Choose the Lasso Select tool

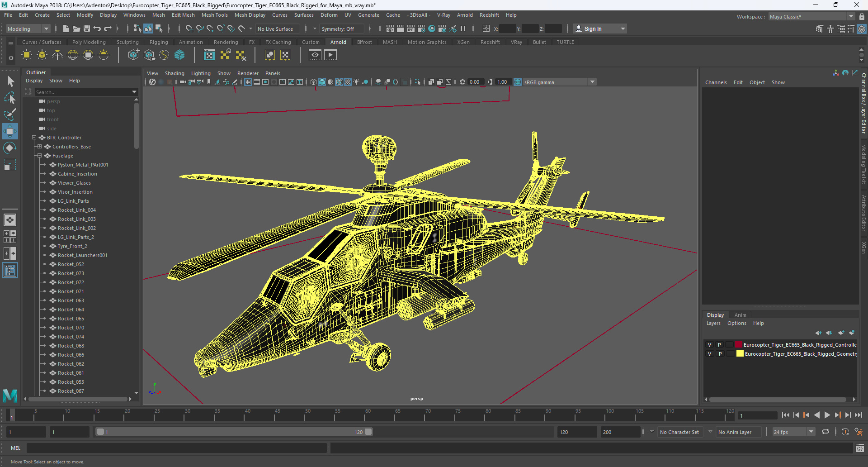tap(10, 97)
